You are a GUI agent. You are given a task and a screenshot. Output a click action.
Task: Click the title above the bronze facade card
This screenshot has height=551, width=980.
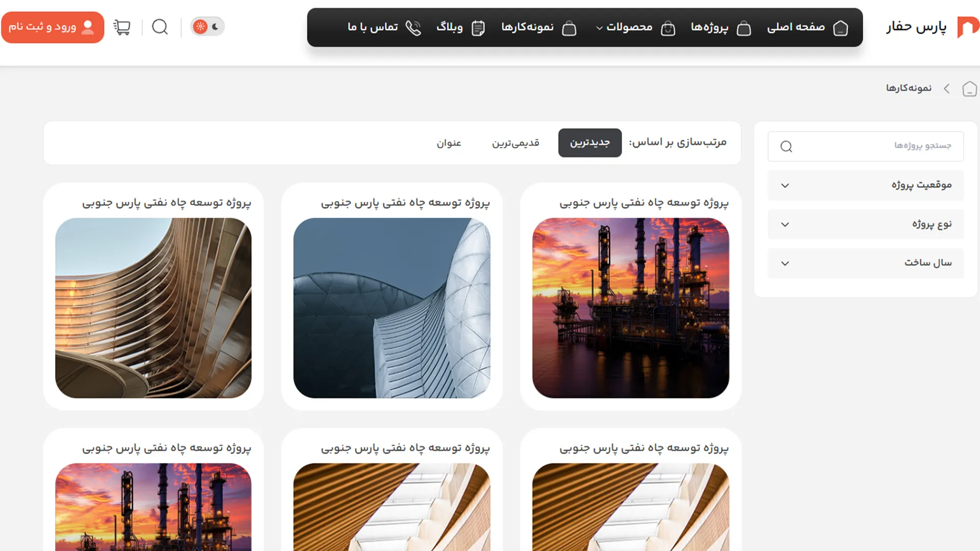coord(166,203)
